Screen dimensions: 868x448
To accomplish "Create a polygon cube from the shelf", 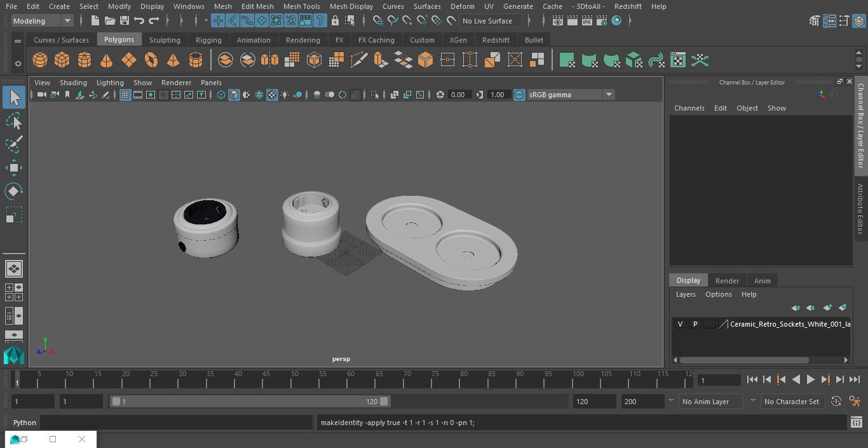I will click(x=62, y=60).
